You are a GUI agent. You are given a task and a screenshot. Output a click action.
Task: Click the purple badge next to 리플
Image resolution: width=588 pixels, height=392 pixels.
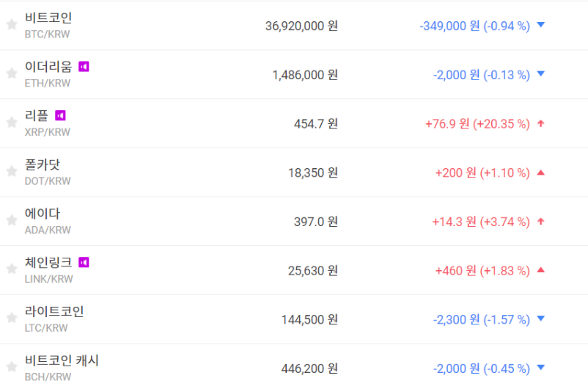60,115
